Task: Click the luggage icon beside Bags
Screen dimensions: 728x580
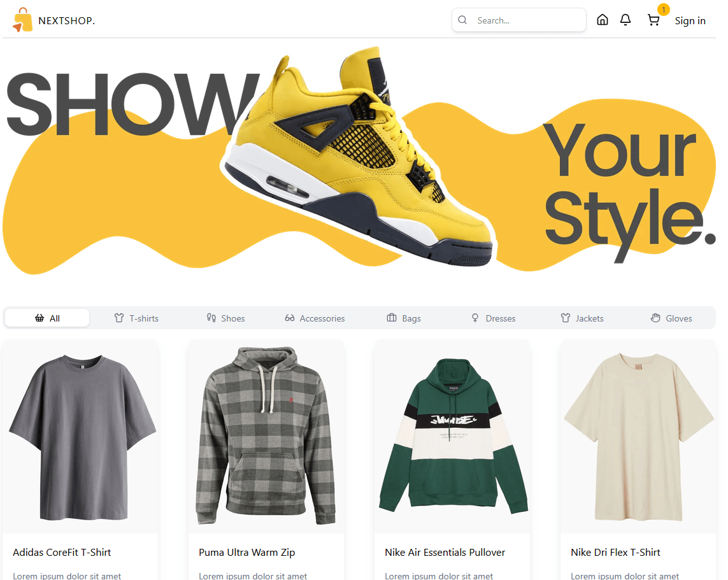Action: [x=392, y=318]
